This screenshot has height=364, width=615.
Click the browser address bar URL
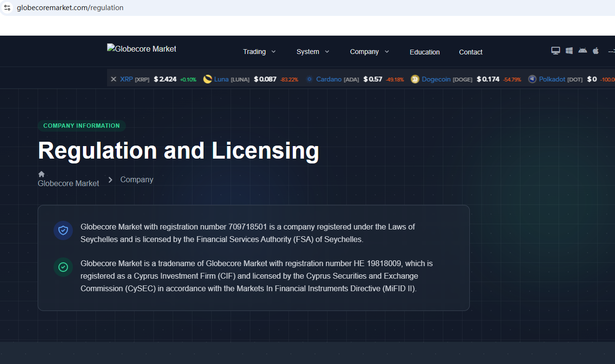pyautogui.click(x=70, y=8)
